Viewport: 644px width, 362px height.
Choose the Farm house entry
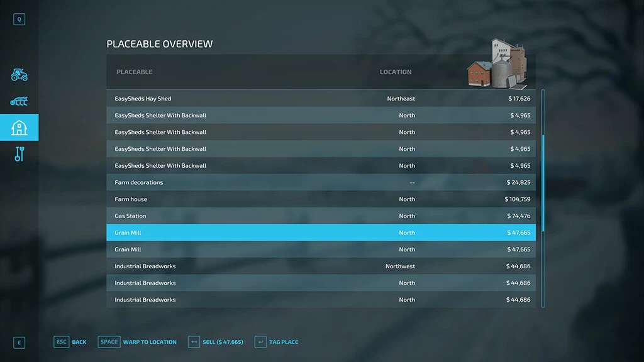[x=321, y=199]
